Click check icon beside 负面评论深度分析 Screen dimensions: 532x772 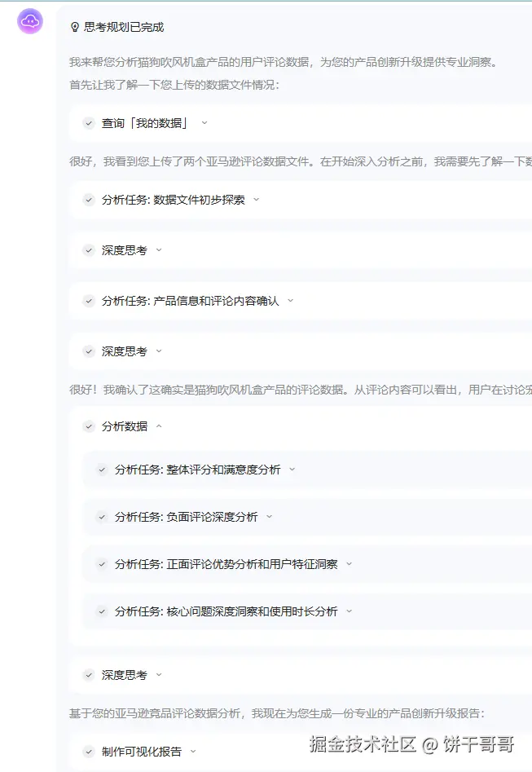pyautogui.click(x=102, y=517)
